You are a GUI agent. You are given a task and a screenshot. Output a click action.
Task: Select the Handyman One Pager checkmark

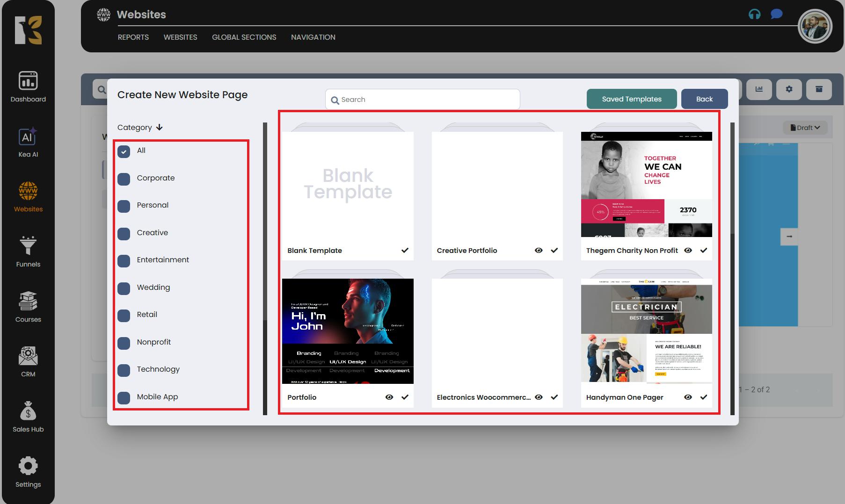tap(703, 397)
